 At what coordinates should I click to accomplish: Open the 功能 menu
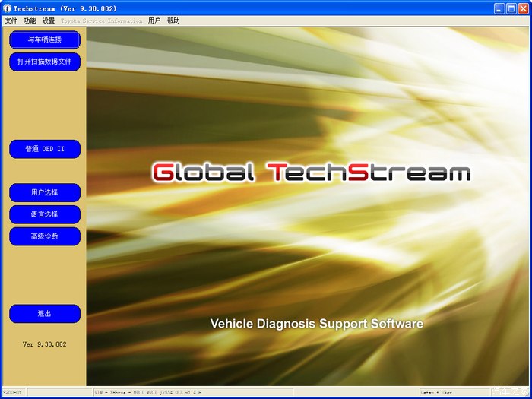[30, 21]
